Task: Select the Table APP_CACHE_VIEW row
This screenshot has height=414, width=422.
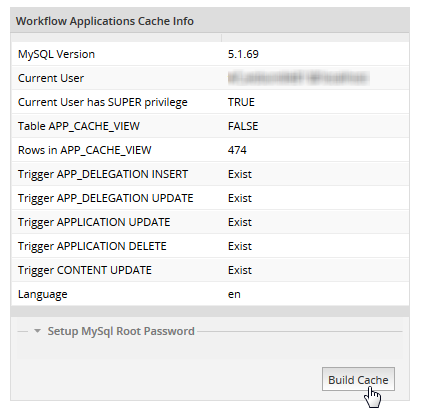Action: pos(210,126)
